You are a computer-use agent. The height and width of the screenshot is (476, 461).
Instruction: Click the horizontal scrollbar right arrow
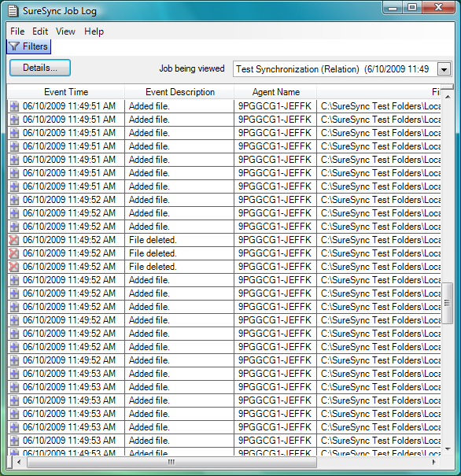[x=434, y=463]
